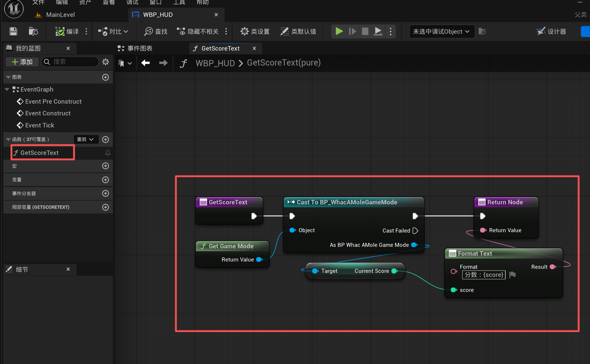
Task: Click the Unreal Engine logo icon
Action: point(14,9)
